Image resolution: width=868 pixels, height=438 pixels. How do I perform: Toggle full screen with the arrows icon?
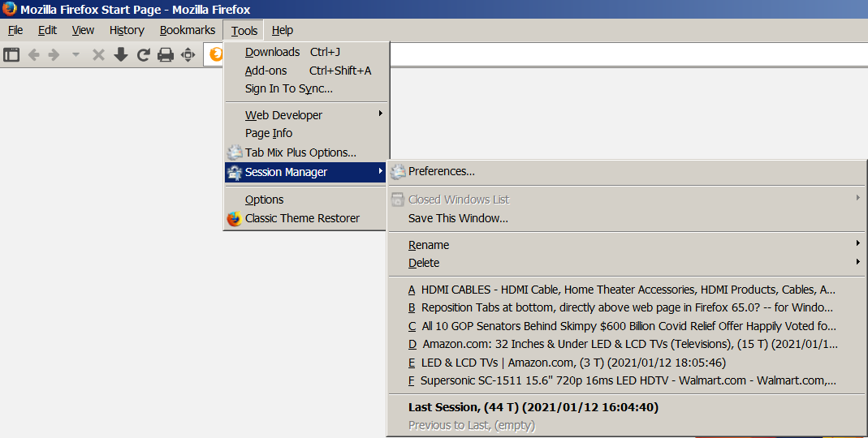pyautogui.click(x=188, y=54)
